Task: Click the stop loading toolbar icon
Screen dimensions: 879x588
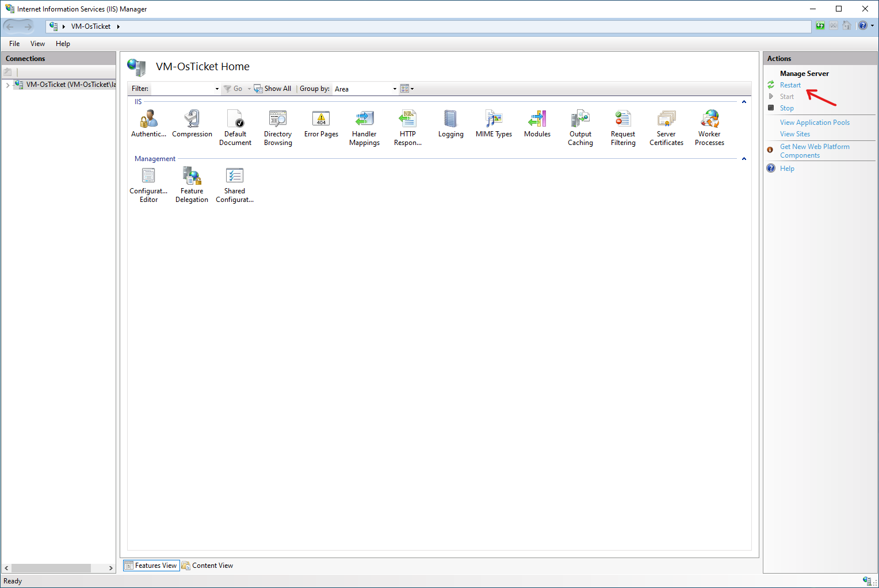Action: click(x=833, y=26)
